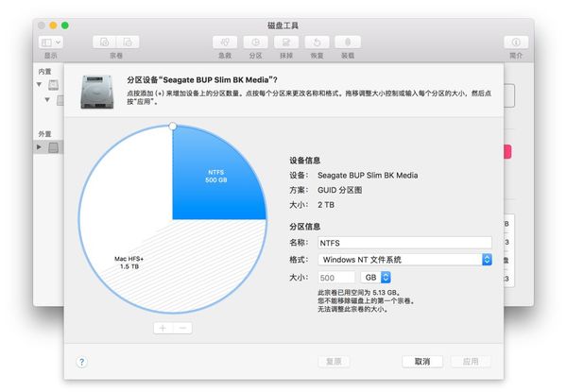Select the NTFS 500 GB pie segment
Image resolution: width=567 pixels, height=392 pixels.
tap(216, 176)
